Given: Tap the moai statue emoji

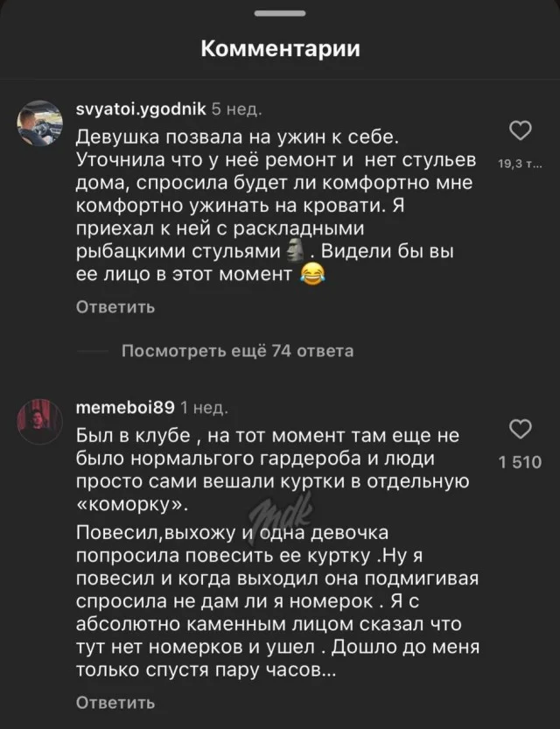Looking at the screenshot, I should coord(293,251).
